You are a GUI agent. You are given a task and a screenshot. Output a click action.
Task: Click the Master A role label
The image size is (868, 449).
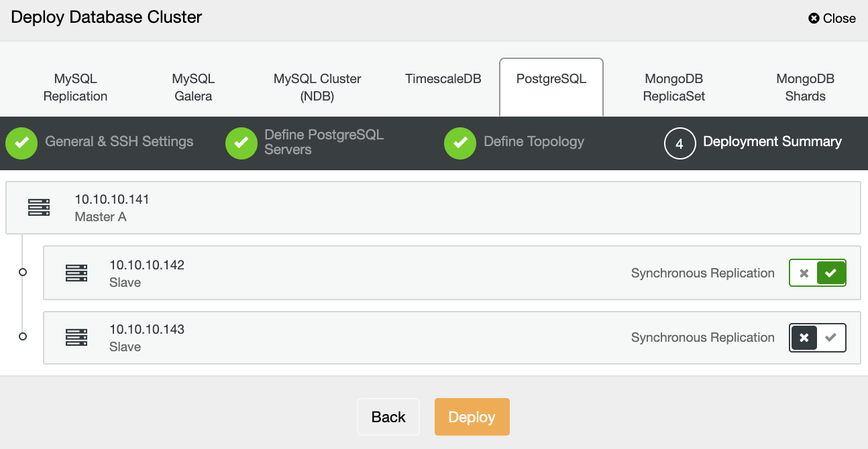101,216
